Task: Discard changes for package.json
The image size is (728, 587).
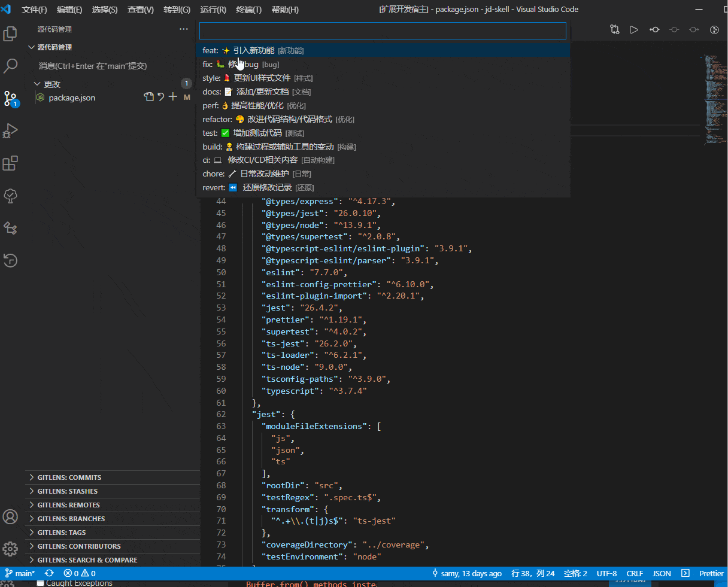Action: click(161, 97)
